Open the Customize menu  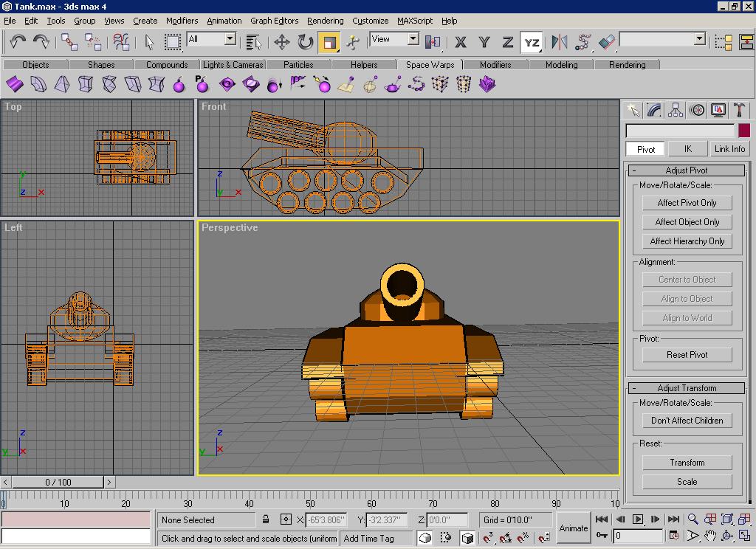[371, 21]
